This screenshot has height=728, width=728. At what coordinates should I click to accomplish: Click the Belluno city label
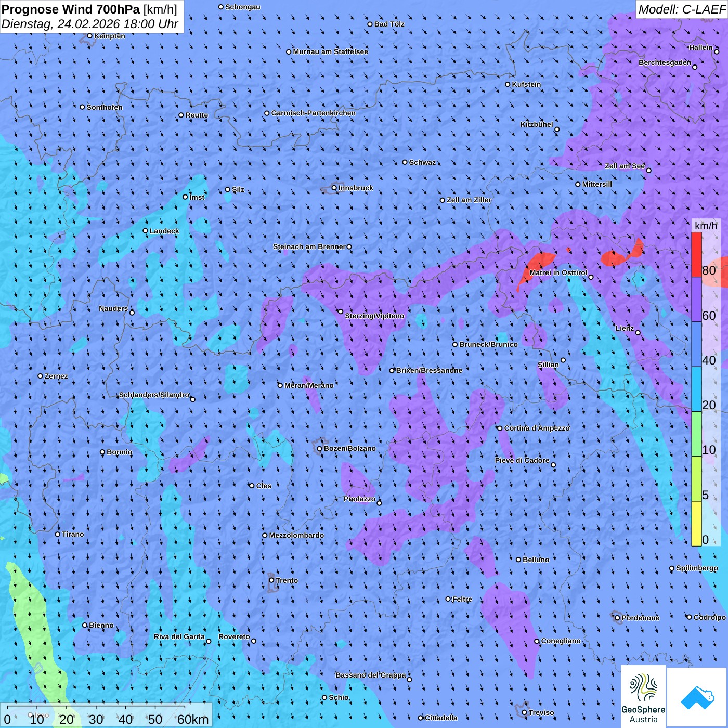click(536, 560)
